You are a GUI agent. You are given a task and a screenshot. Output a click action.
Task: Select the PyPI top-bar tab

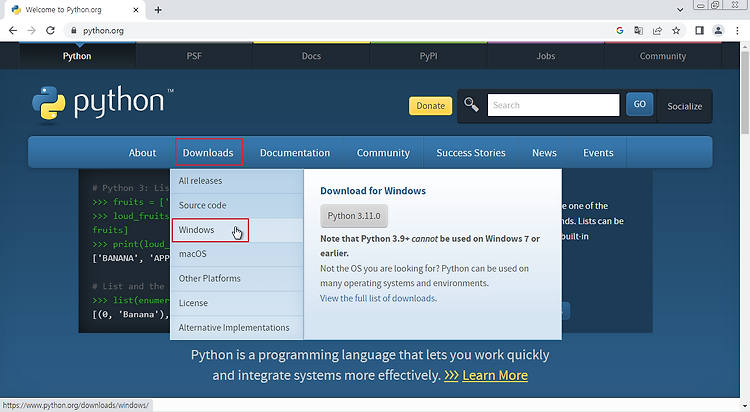[x=429, y=56]
